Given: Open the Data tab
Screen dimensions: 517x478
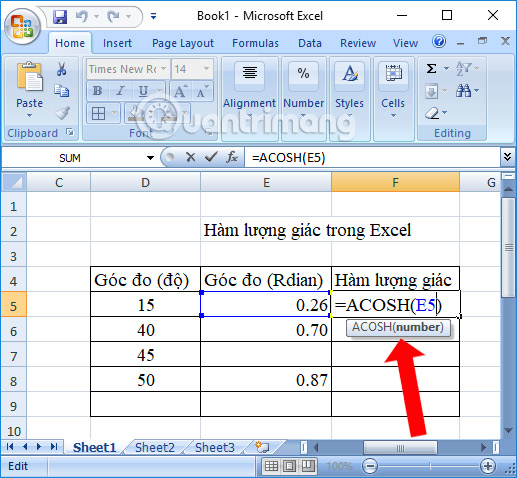Looking at the screenshot, I should [310, 43].
